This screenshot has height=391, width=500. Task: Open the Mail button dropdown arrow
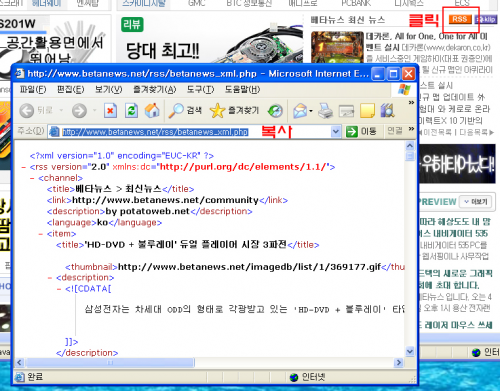pyautogui.click(x=311, y=111)
